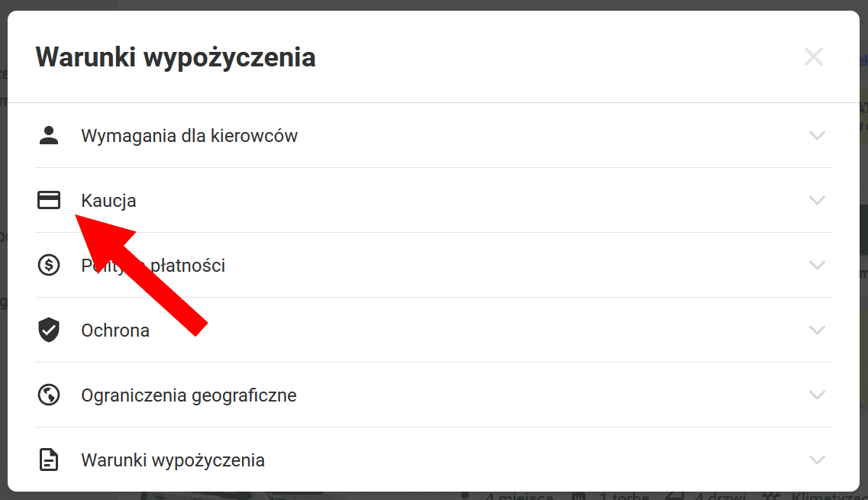This screenshot has width=868, height=500.
Task: Click the Warunki wypożyczenia dialog heading
Action: pos(176,57)
